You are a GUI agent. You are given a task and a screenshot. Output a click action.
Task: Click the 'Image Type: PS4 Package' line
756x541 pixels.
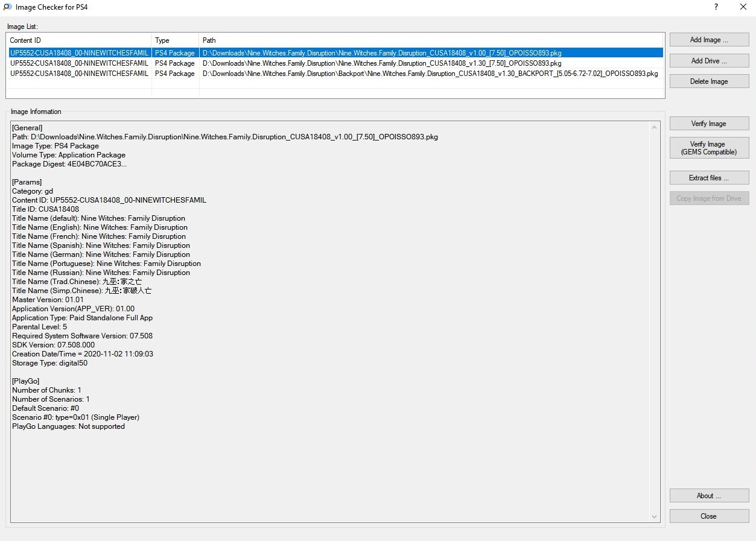56,146
